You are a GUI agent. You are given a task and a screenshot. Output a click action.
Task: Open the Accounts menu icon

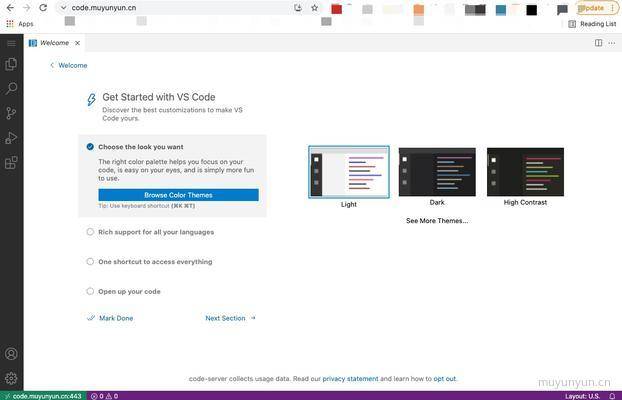(11, 354)
